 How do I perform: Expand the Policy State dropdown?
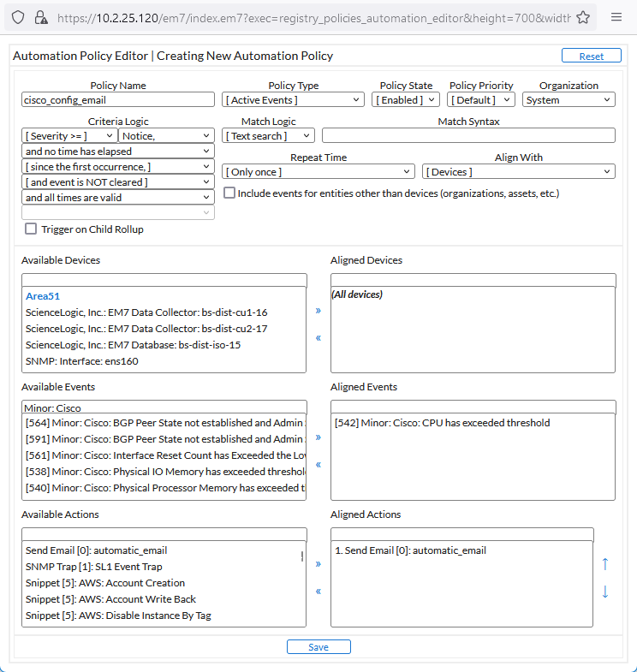pos(406,100)
